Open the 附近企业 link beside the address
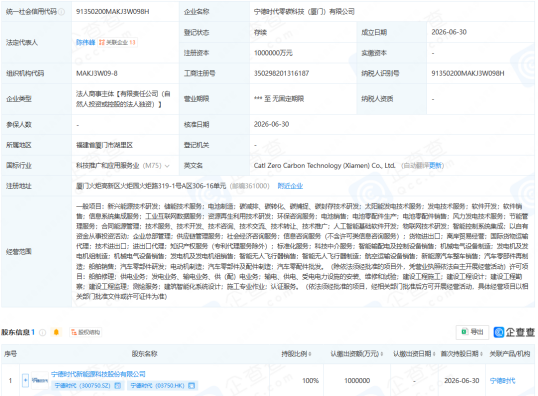This screenshot has width=538, height=396. pos(290,186)
